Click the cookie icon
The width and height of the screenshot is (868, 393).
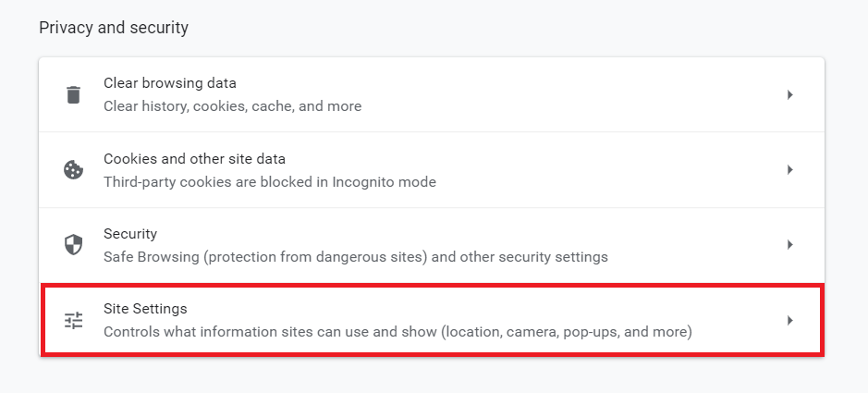coord(73,170)
